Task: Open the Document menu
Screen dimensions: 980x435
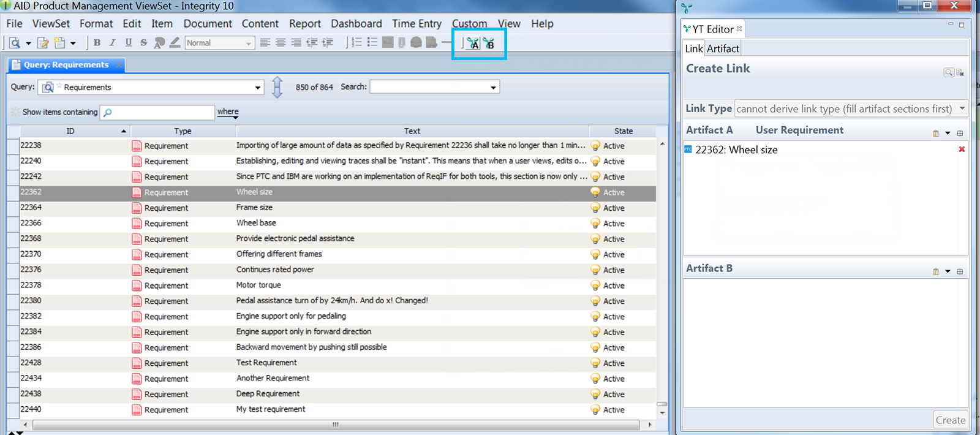Action: (208, 23)
